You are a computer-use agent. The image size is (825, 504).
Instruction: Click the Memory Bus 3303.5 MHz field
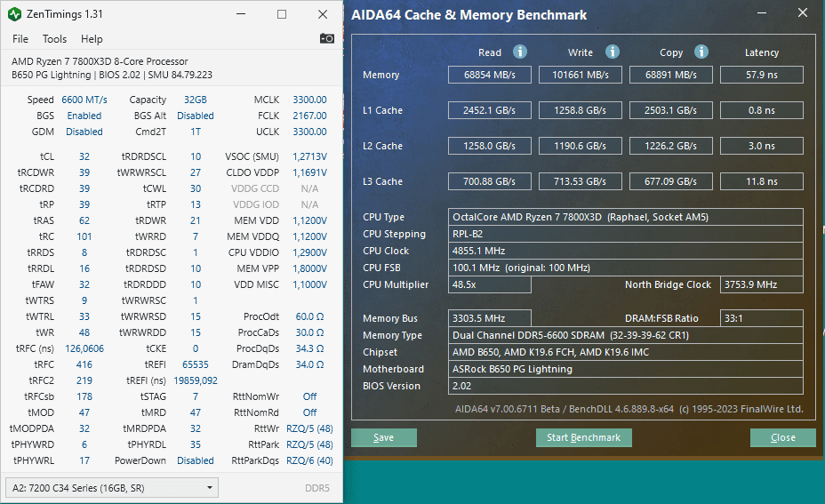[489, 318]
